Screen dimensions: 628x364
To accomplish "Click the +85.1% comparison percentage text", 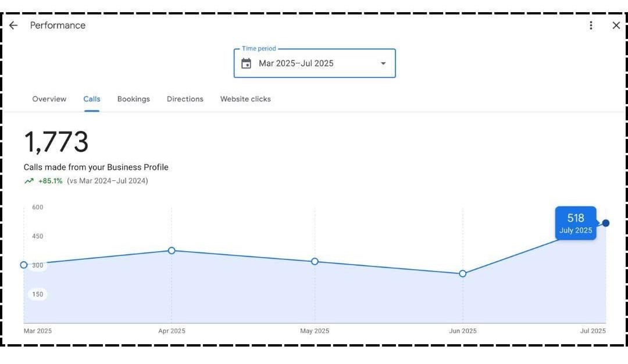I will click(51, 181).
